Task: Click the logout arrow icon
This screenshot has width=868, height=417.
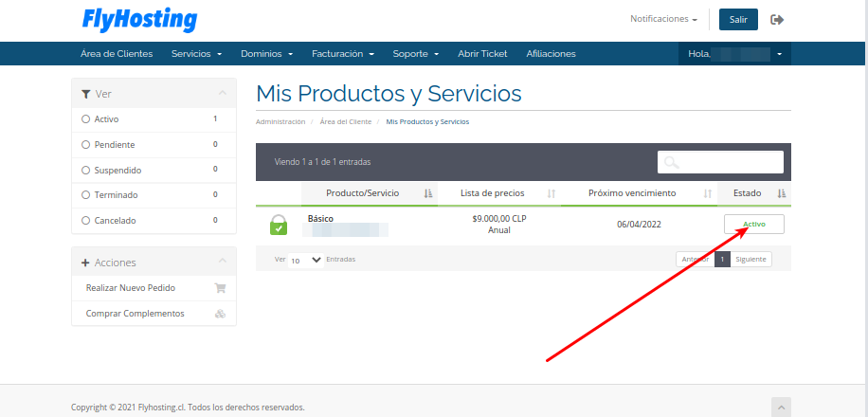Action: [x=777, y=19]
